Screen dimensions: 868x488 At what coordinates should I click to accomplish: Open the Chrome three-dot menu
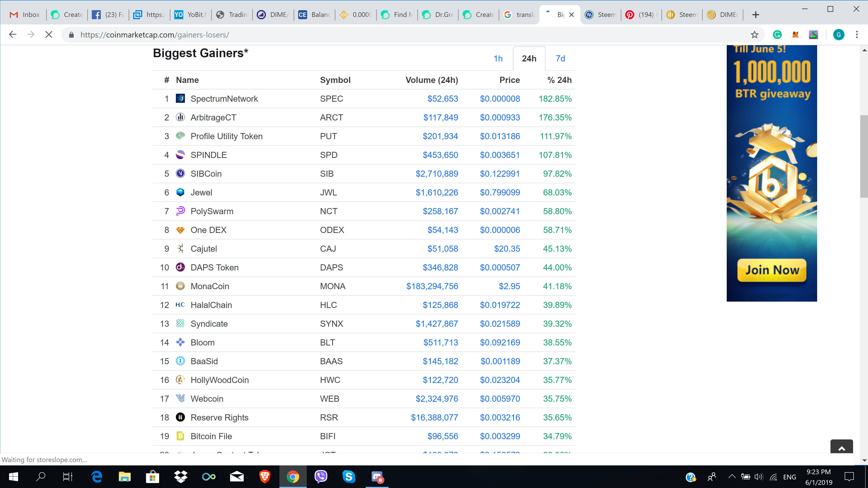(x=856, y=35)
